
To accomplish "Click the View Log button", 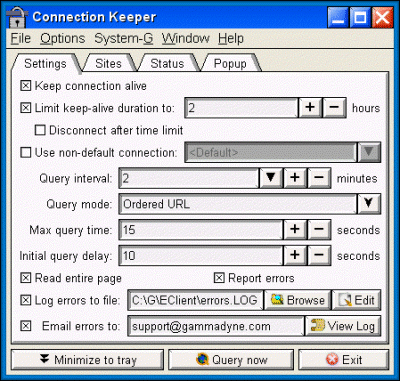I will coord(343,326).
